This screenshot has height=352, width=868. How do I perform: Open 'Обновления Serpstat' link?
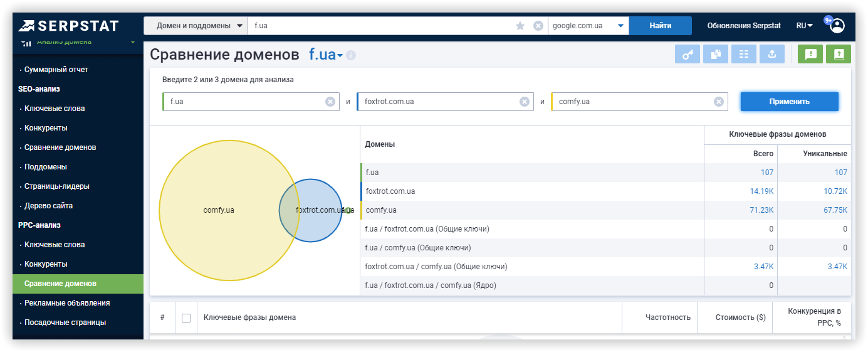click(744, 26)
